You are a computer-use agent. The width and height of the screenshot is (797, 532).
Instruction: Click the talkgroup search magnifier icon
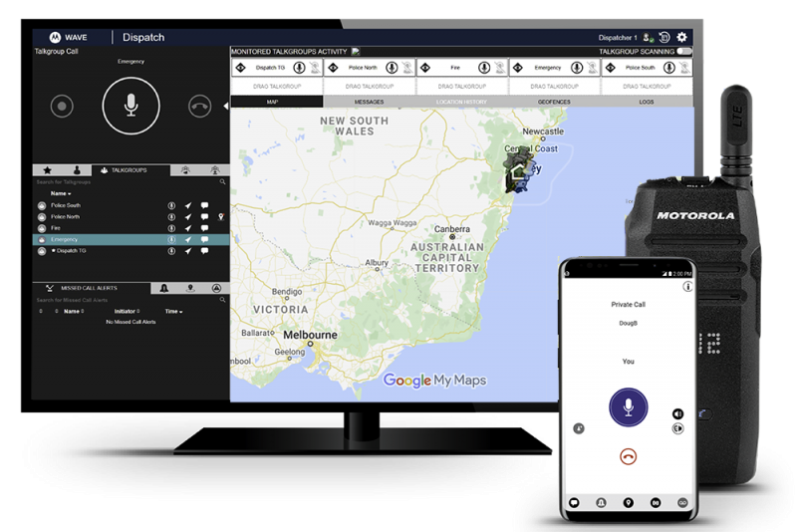click(x=222, y=182)
